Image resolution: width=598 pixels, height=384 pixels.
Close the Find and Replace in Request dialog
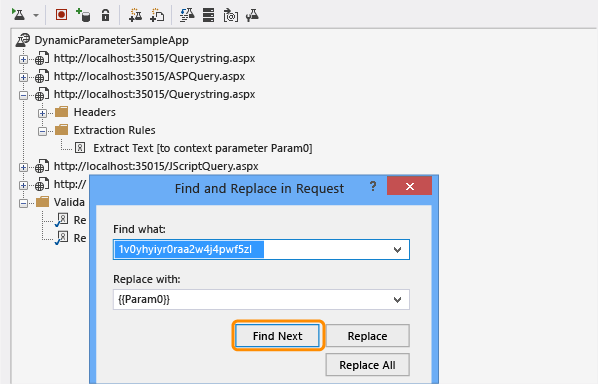[x=410, y=186]
